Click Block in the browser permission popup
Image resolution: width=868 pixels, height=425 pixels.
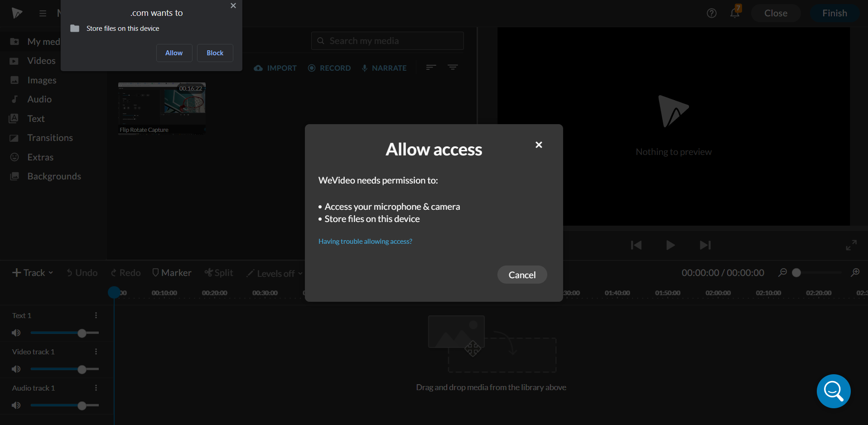point(215,53)
